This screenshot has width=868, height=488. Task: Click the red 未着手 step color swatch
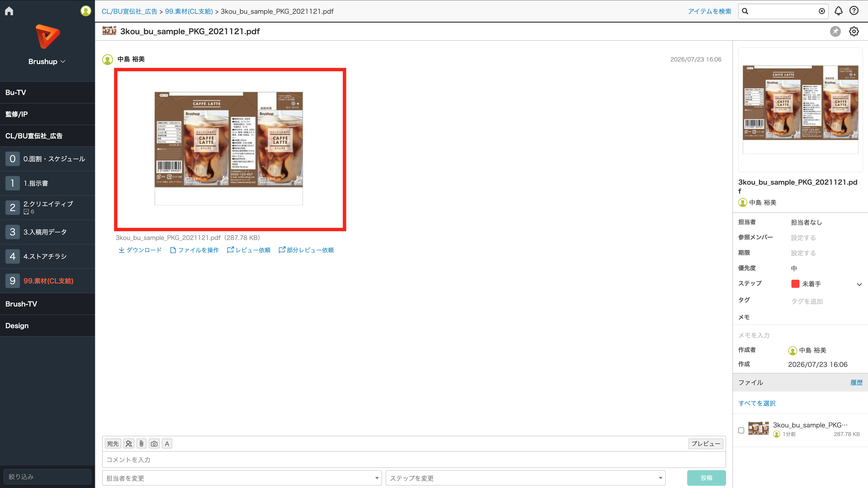click(x=795, y=284)
